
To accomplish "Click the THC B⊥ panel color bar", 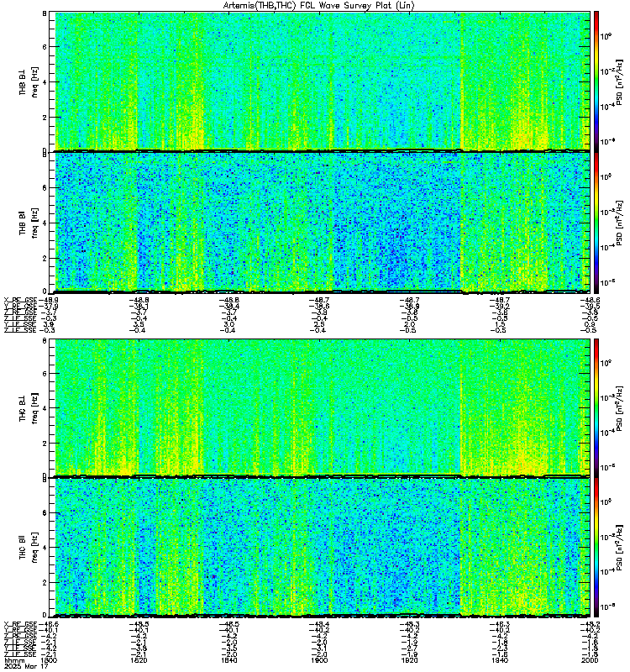I will (596, 407).
